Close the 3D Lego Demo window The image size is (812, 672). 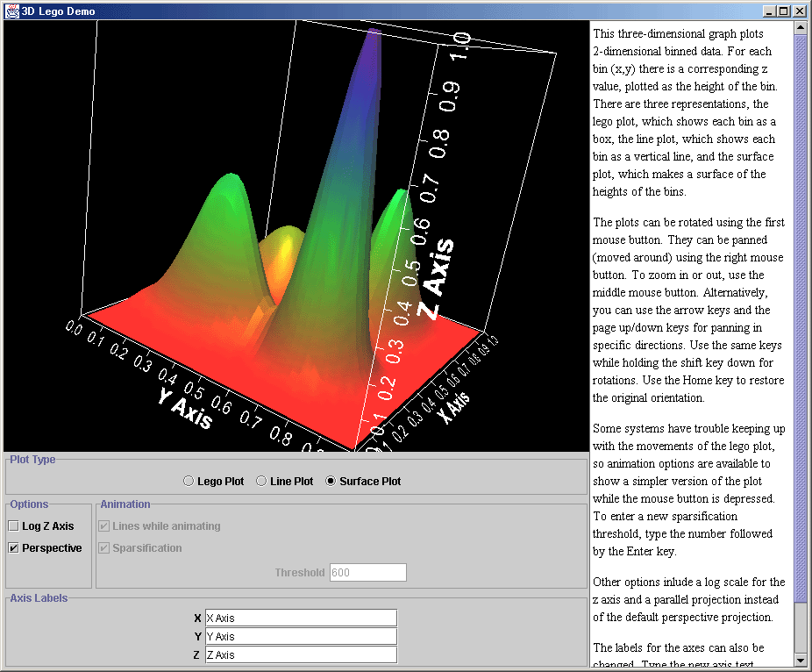click(800, 11)
